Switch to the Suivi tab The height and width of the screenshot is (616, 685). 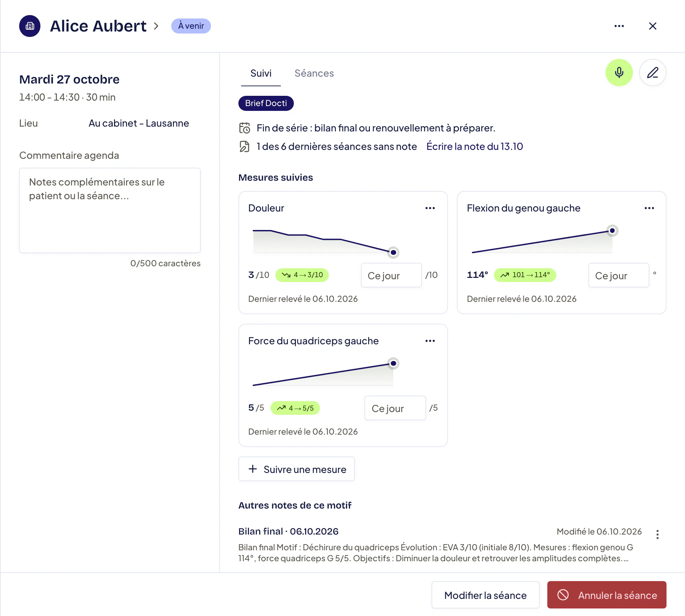pyautogui.click(x=261, y=73)
